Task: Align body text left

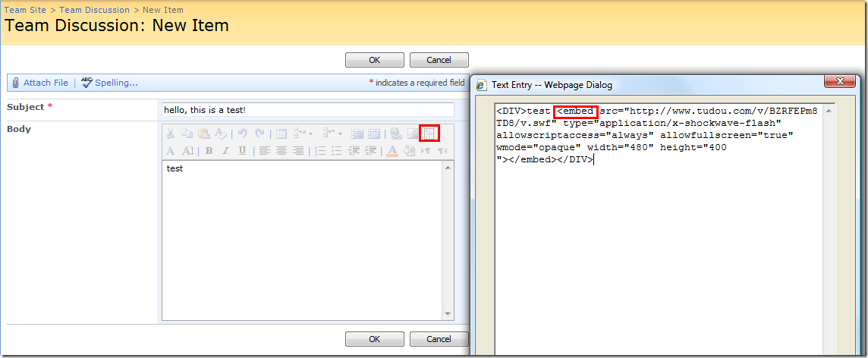Action: coord(265,150)
